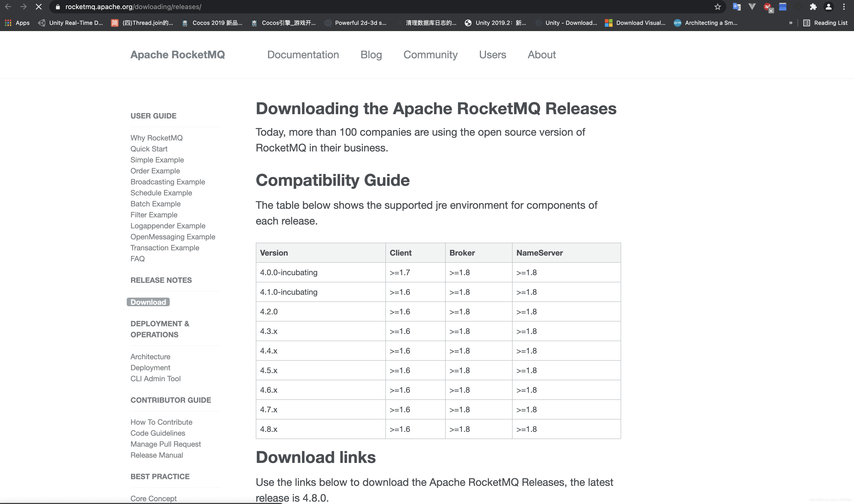The image size is (854, 504).
Task: Open Transaction Example sidebar link
Action: [164, 248]
